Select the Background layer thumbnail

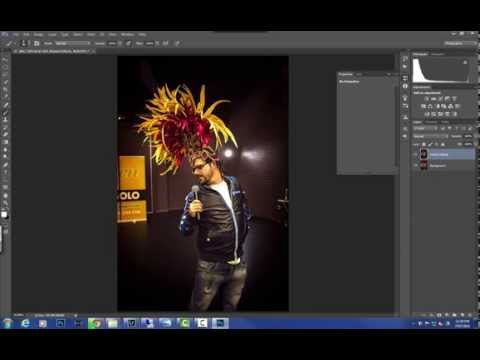pos(424,165)
